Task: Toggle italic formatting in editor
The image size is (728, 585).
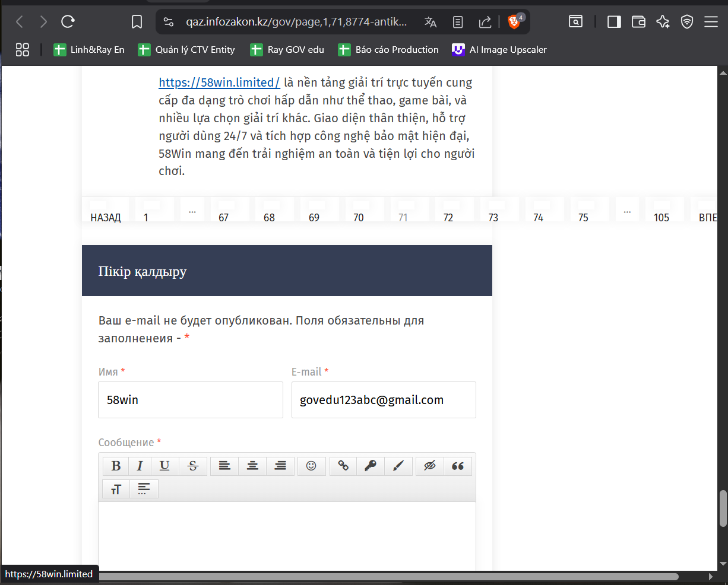Action: coord(140,466)
